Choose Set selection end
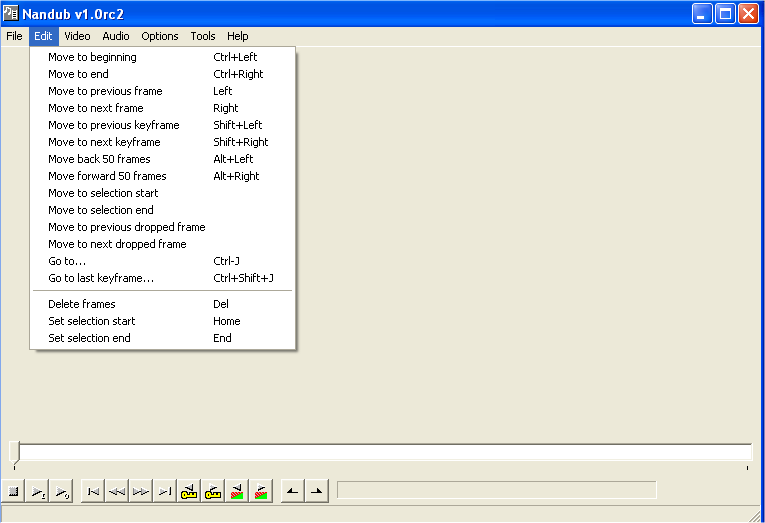The height and width of the screenshot is (523, 765). coord(162,338)
